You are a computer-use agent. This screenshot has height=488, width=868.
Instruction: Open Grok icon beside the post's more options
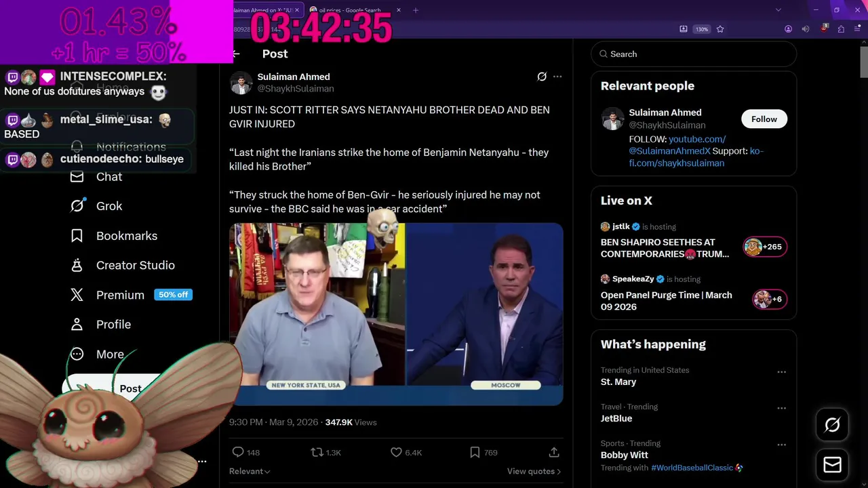point(542,77)
